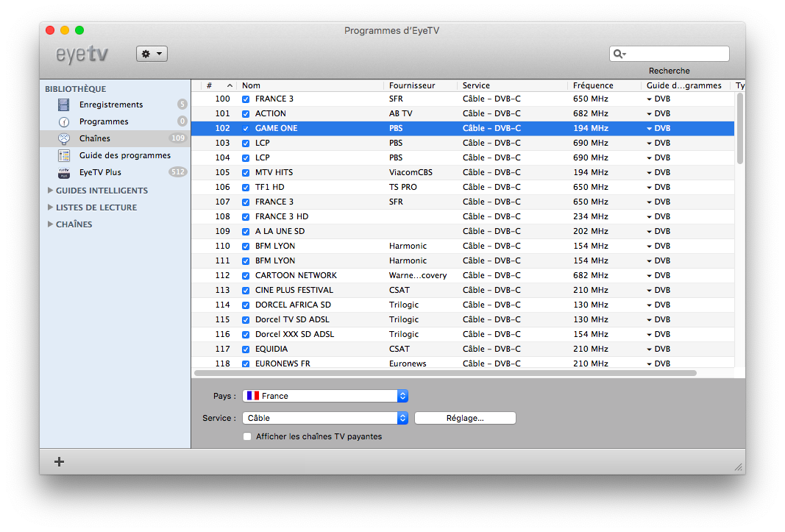The image size is (785, 532).
Task: Open the Guide des programmes icon
Action: pos(64,155)
